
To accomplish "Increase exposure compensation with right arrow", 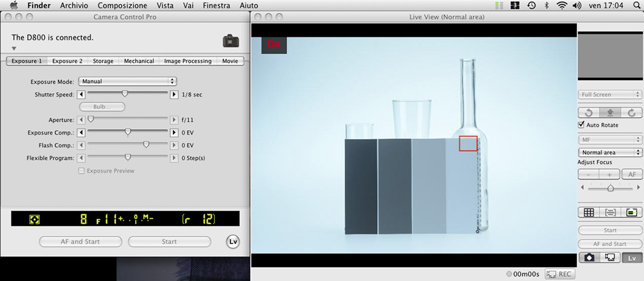I will pyautogui.click(x=174, y=133).
